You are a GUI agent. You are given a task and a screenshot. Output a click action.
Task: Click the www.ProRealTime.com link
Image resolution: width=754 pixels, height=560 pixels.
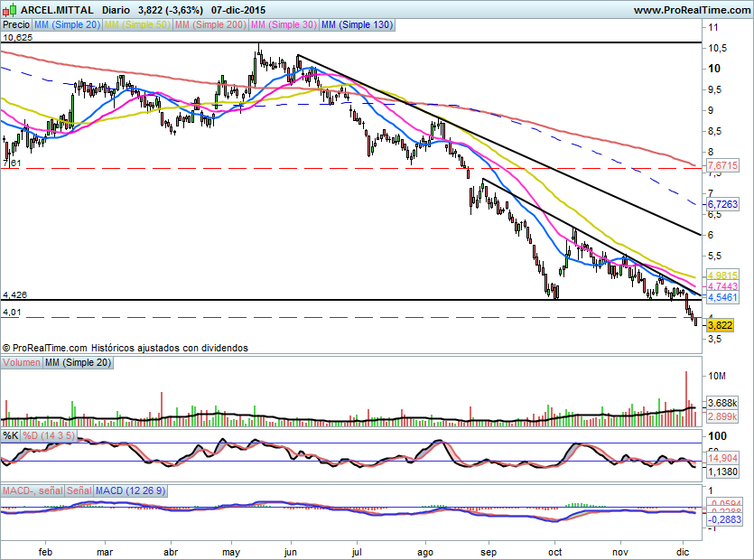692,10
